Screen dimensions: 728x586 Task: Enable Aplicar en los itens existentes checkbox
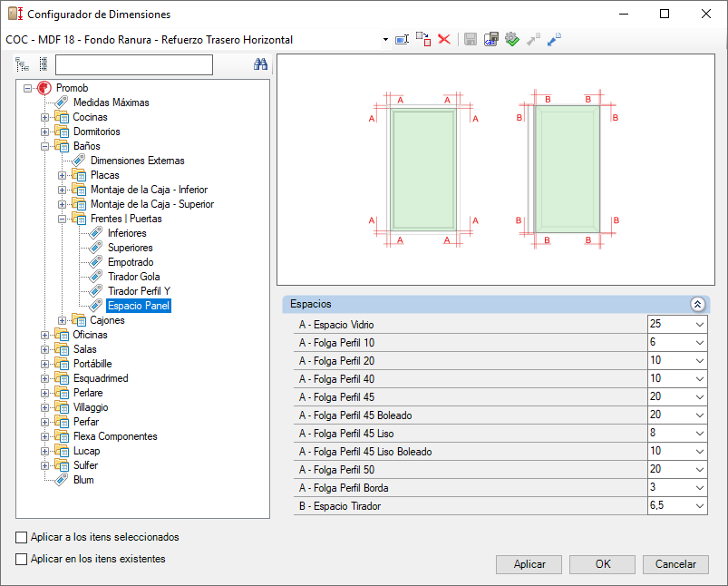tap(22, 559)
